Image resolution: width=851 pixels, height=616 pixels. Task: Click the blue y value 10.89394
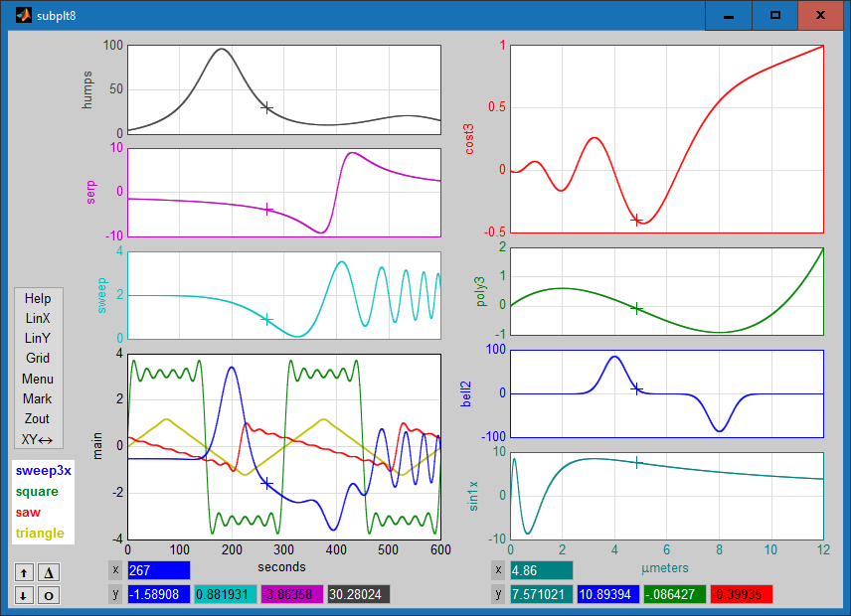click(x=608, y=594)
